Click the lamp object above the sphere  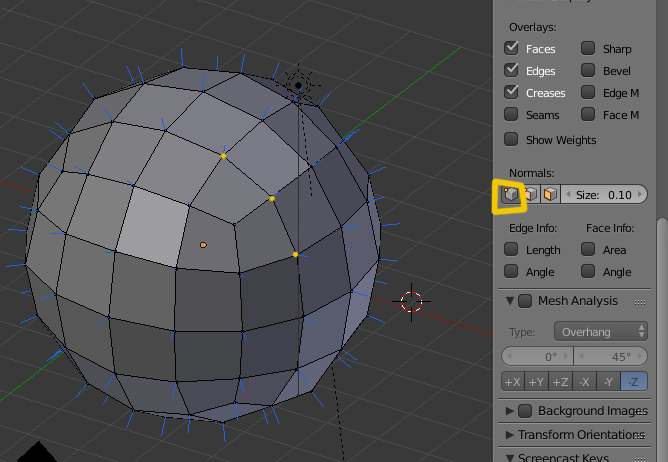click(298, 86)
